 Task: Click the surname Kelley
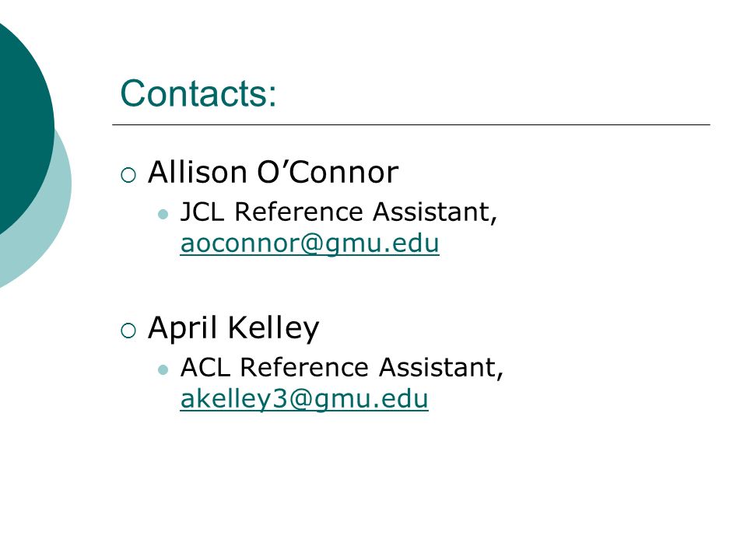click(x=273, y=328)
